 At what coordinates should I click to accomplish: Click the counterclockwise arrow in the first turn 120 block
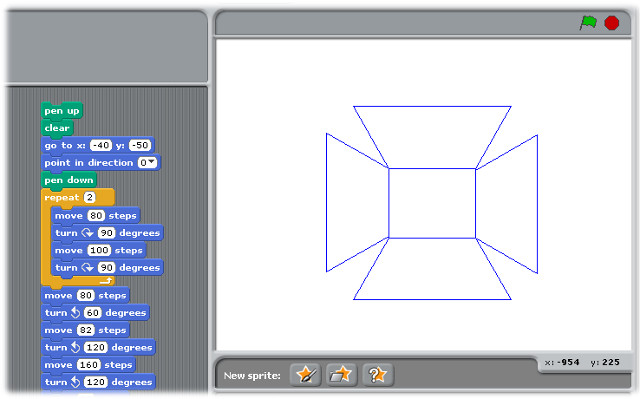76,347
